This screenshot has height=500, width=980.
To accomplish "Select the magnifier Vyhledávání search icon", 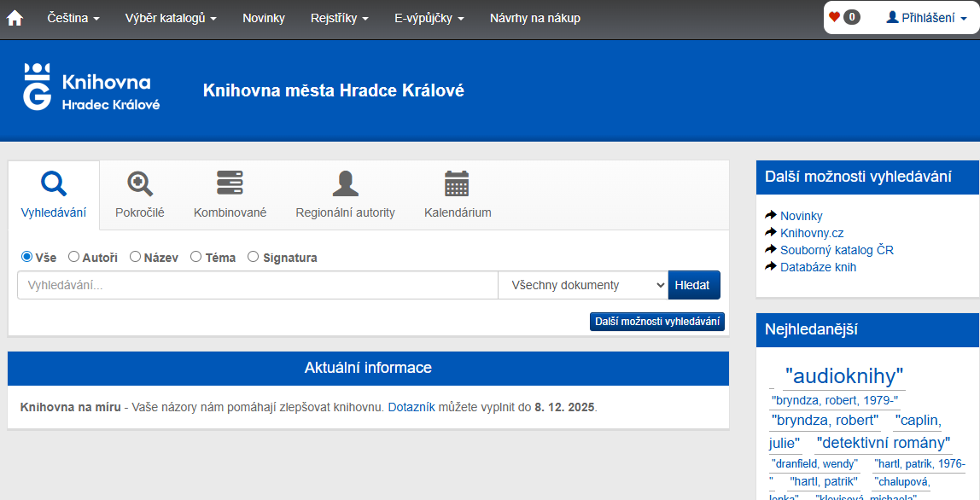I will point(54,183).
